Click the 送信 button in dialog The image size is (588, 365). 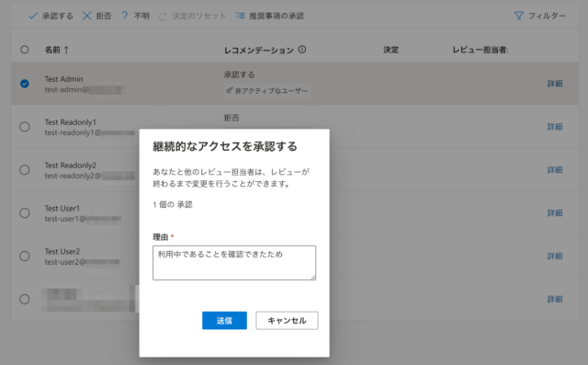[x=224, y=320]
